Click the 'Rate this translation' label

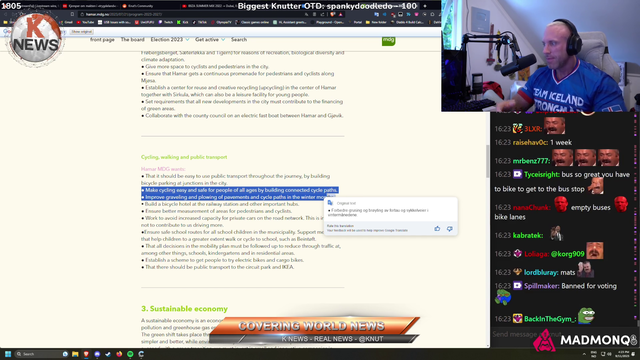point(340,226)
